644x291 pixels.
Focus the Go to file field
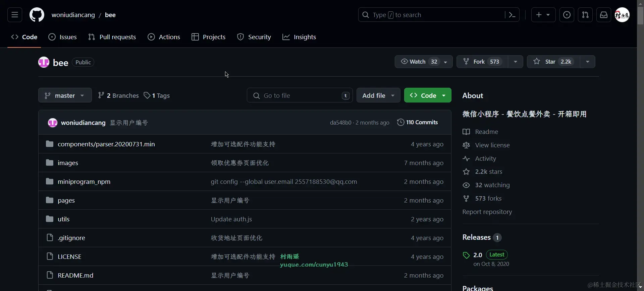click(300, 95)
